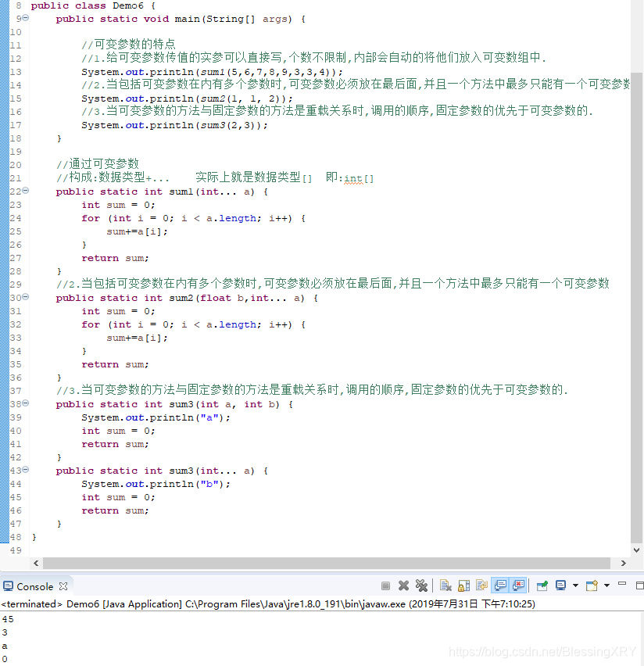Click Display Selected Console monitor icon
Viewport: 644px width, 666px height.
coord(560,586)
